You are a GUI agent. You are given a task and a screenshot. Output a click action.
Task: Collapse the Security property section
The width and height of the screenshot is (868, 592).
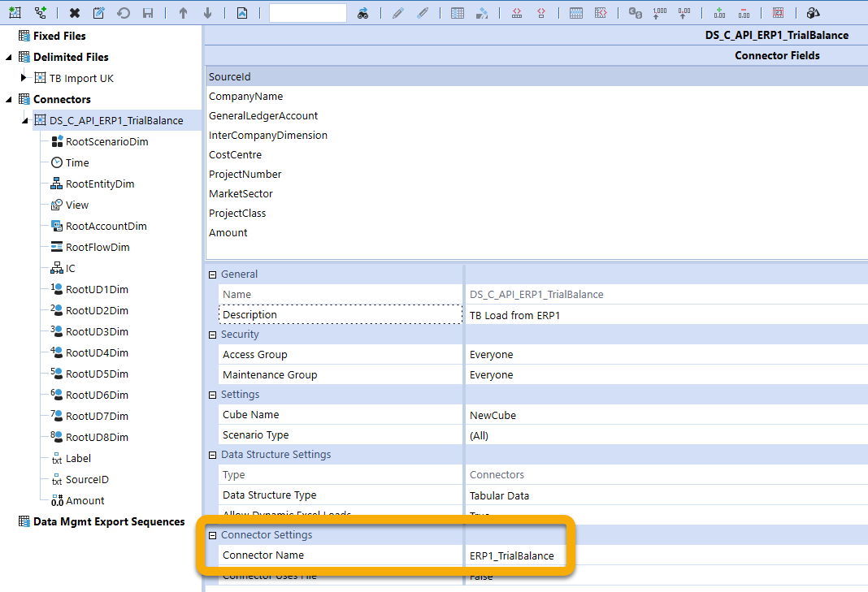click(x=213, y=335)
